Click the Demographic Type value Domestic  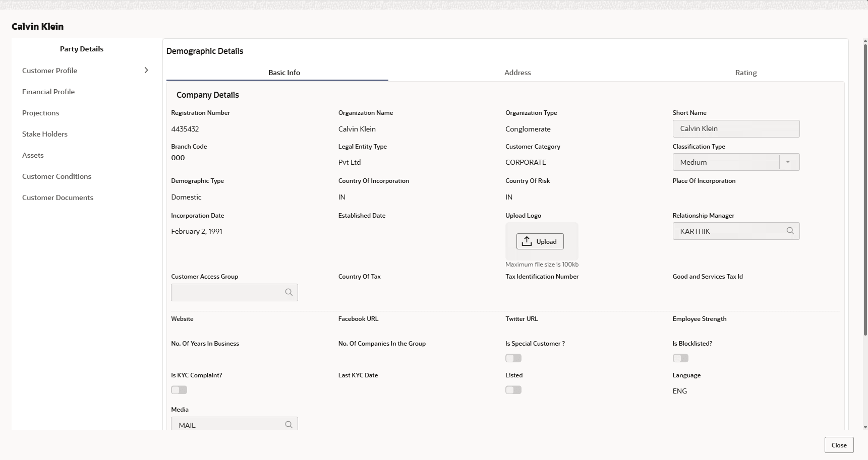pyautogui.click(x=186, y=197)
